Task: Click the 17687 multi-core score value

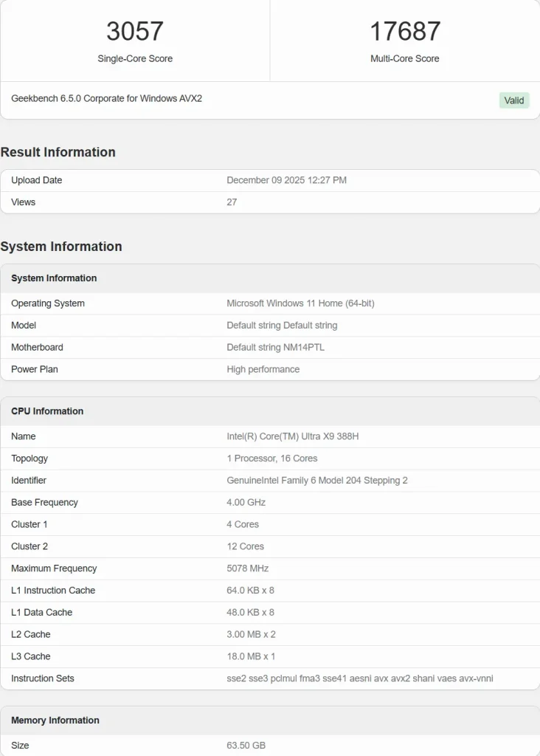Action: [x=405, y=31]
